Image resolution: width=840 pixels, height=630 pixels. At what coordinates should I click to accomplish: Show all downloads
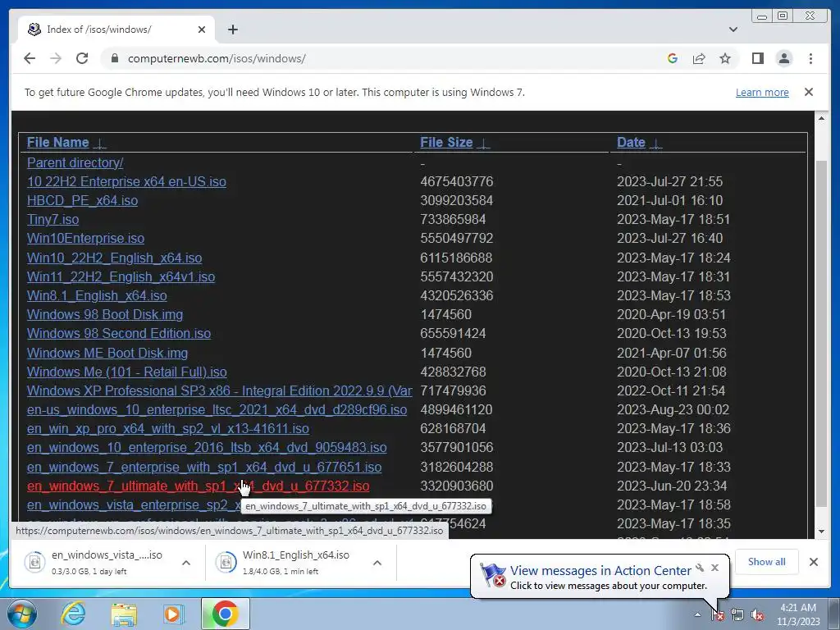(767, 562)
